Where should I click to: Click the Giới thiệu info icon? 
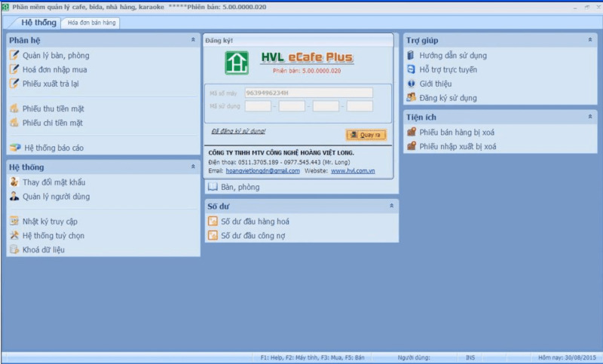(411, 84)
